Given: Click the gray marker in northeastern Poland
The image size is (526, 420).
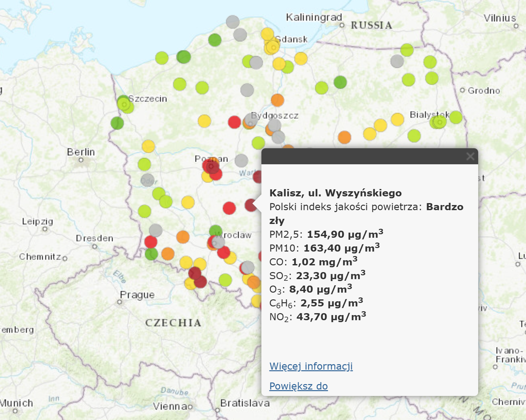Looking at the screenshot, I should click(x=397, y=61).
